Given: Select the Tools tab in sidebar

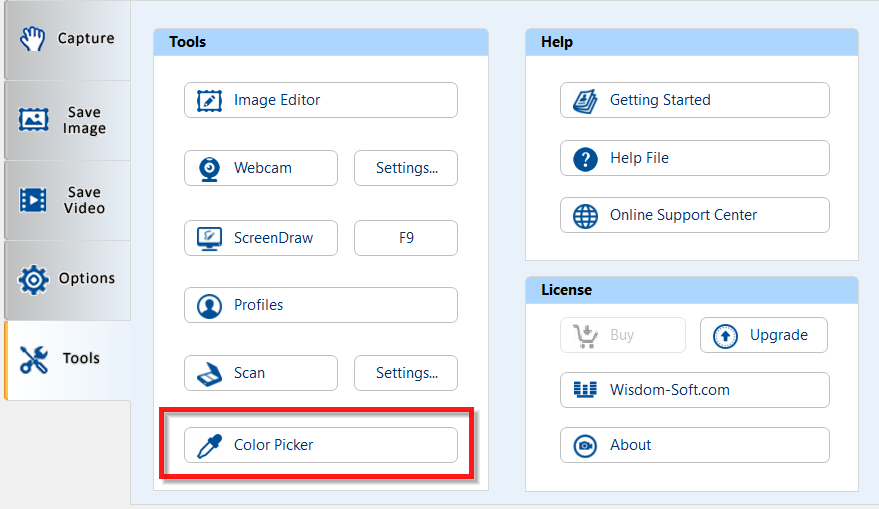Looking at the screenshot, I should coord(66,359).
